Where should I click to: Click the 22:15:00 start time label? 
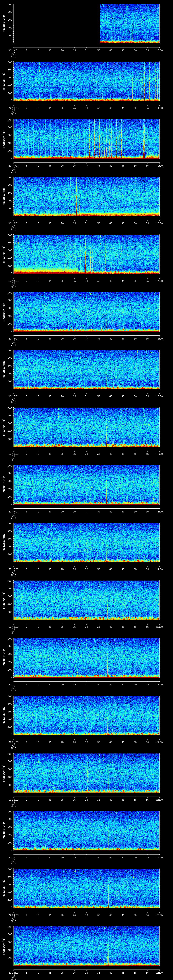click(x=14, y=396)
